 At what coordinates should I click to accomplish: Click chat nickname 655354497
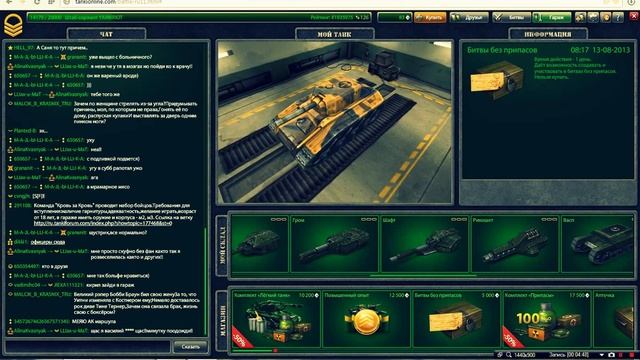coord(27,267)
